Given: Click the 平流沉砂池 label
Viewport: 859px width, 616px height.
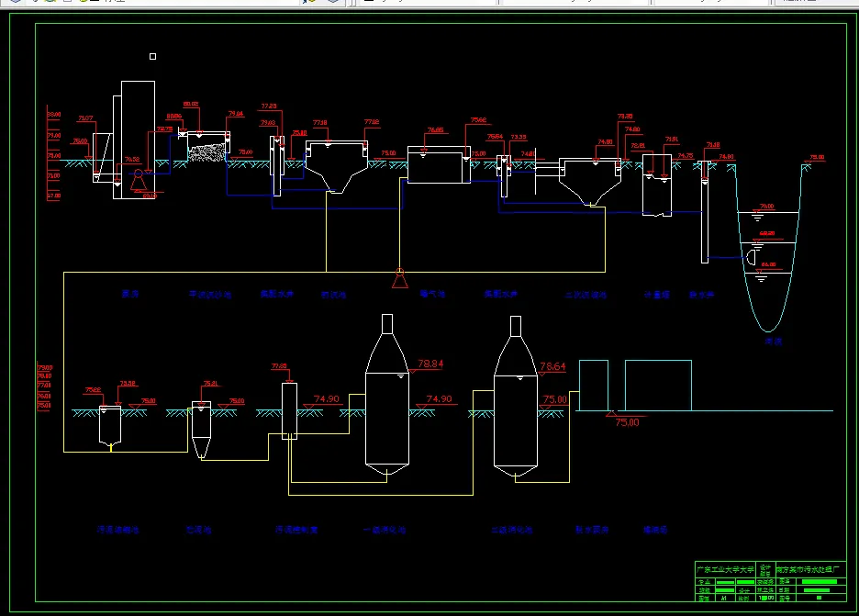Looking at the screenshot, I should point(210,295).
